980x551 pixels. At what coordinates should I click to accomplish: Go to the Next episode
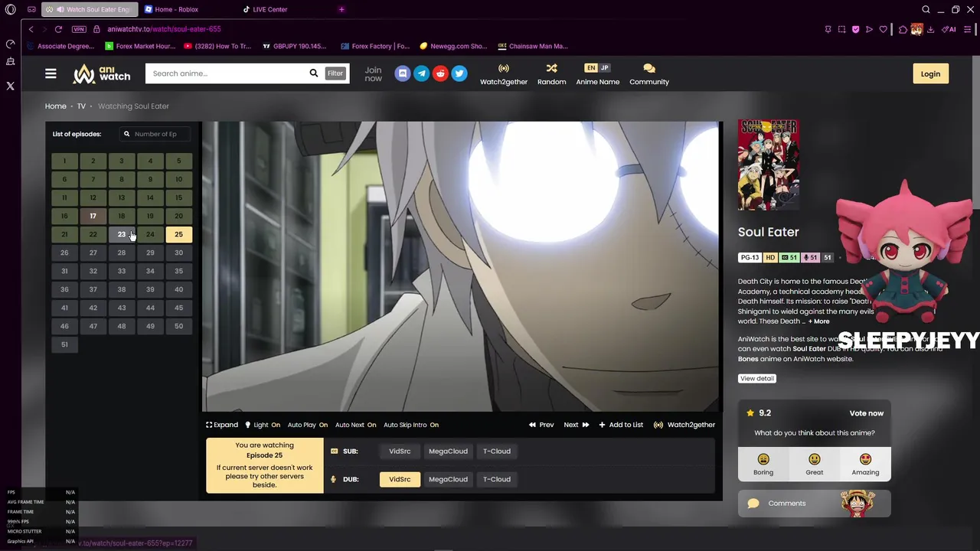coord(577,425)
